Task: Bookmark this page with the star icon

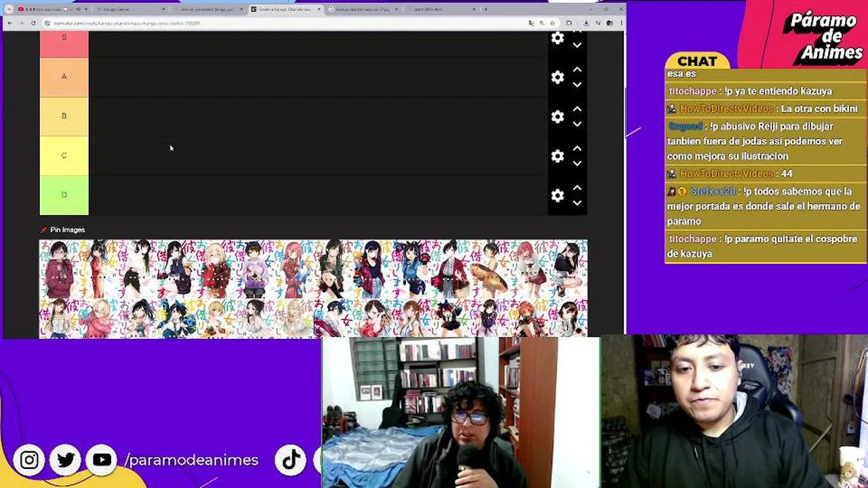Action: [x=553, y=23]
